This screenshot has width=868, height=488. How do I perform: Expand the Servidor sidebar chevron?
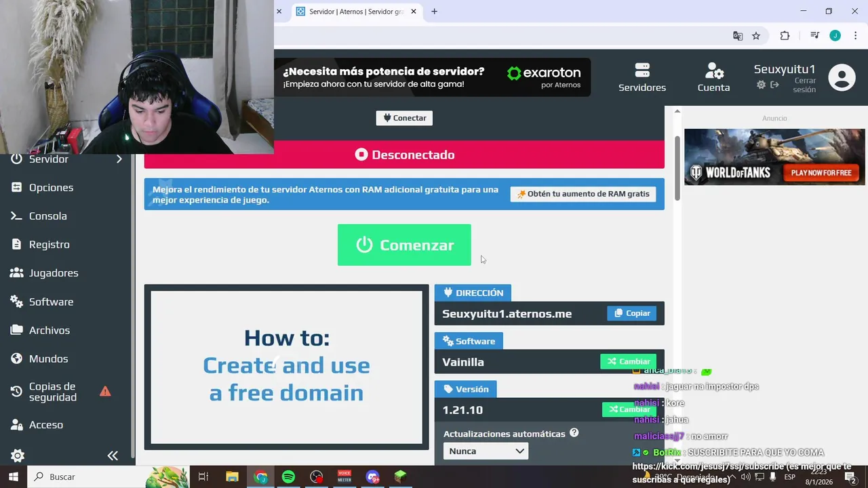pos(119,159)
